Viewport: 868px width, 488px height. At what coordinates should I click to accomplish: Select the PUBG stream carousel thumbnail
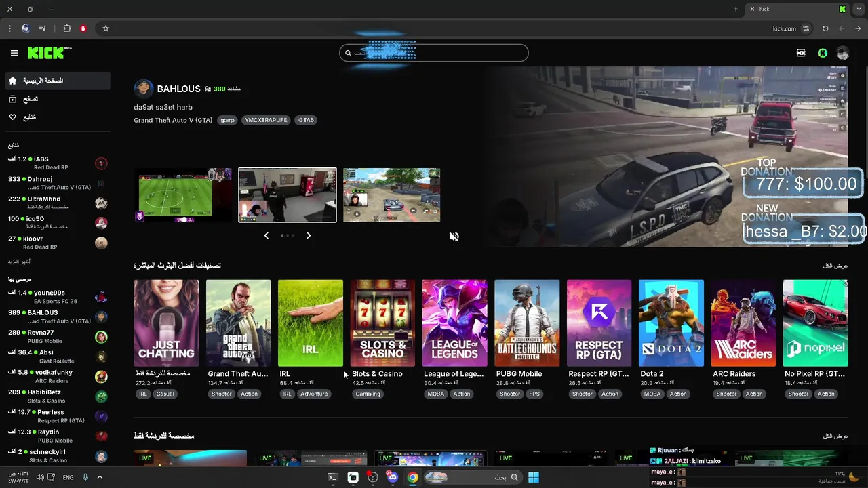pos(391,195)
